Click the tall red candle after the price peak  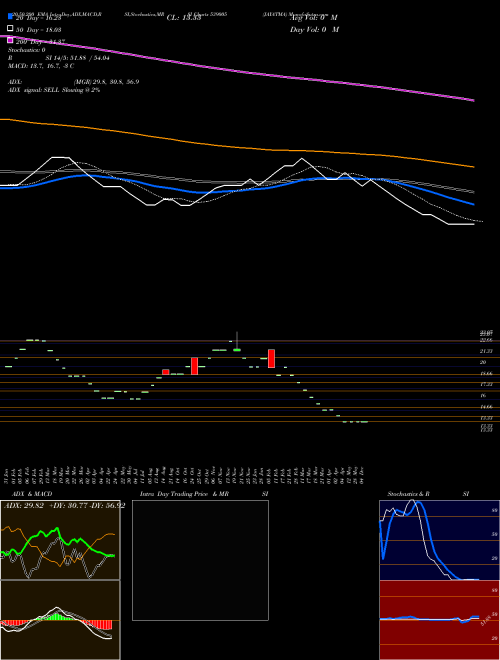pos(271,359)
